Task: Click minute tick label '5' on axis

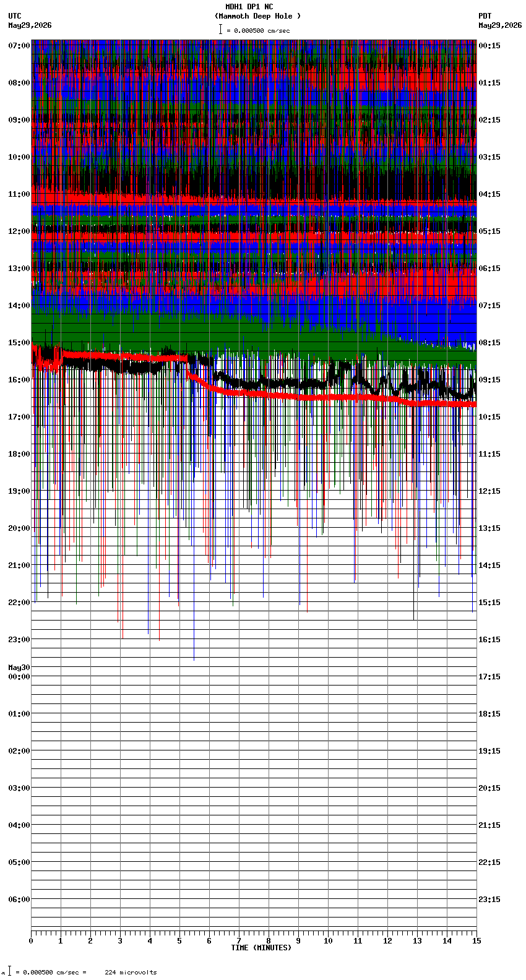Action: [179, 941]
